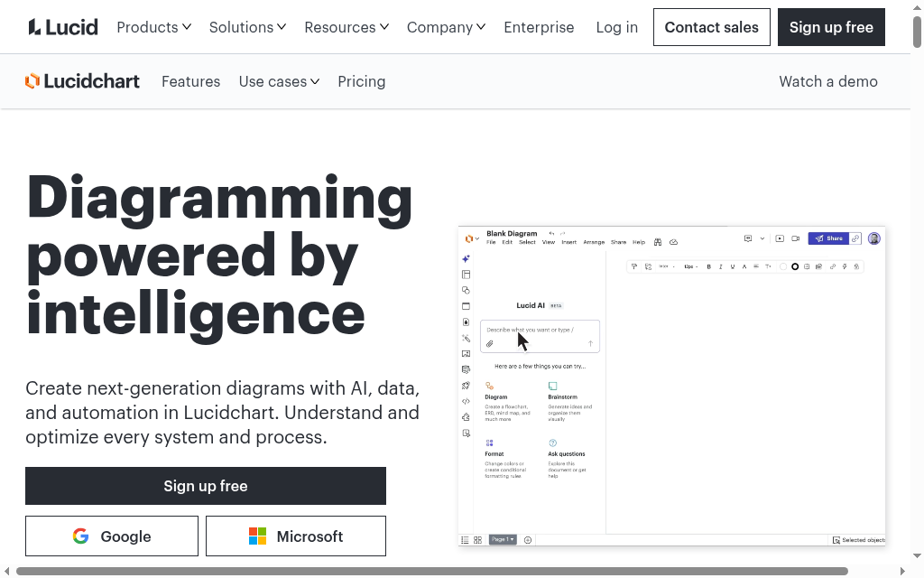Toggle Italic in the demo formatting toolbar
Viewport: 924px width, 578px height.
tap(720, 266)
